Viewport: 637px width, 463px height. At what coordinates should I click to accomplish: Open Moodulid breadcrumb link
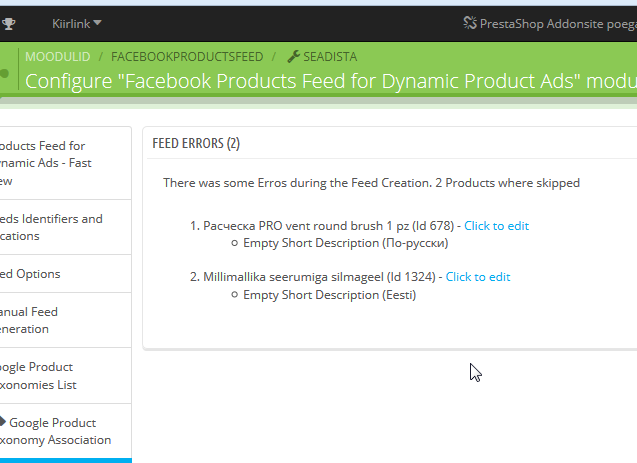56,57
